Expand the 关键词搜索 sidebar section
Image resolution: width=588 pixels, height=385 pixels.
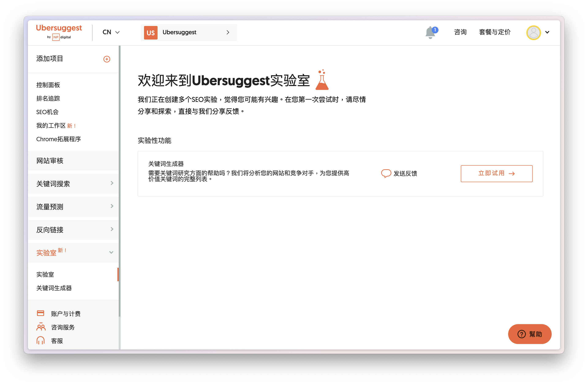pyautogui.click(x=73, y=184)
